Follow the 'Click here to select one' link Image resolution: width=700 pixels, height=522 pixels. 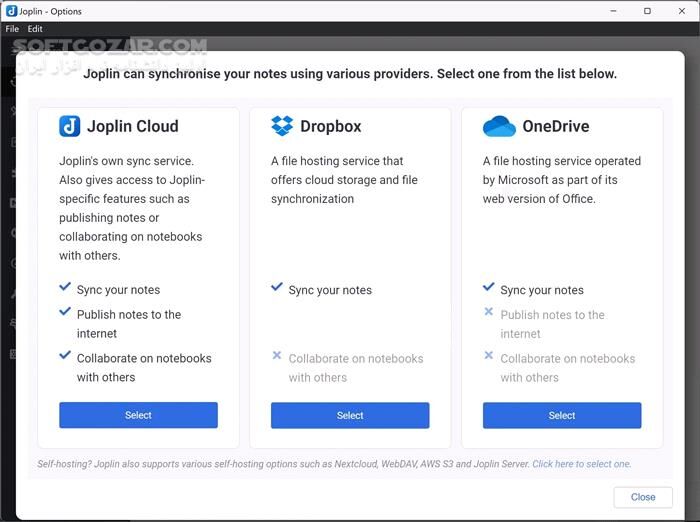(x=581, y=464)
